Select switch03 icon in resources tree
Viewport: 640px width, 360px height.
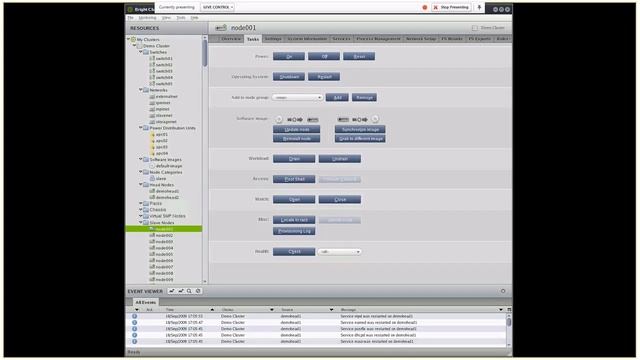pos(152,71)
